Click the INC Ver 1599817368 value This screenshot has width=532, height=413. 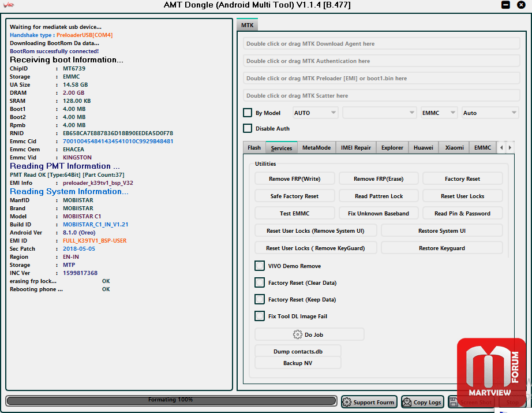(x=80, y=273)
